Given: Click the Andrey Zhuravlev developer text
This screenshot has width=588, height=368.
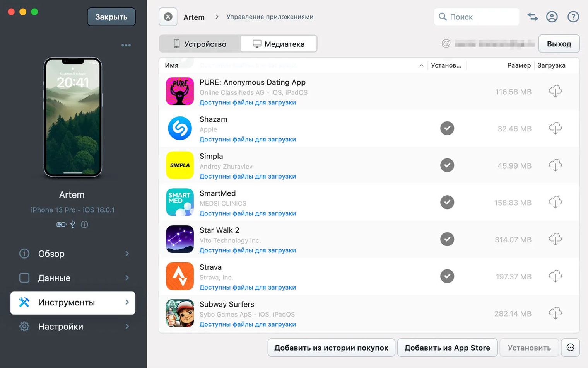Looking at the screenshot, I should pos(226,167).
